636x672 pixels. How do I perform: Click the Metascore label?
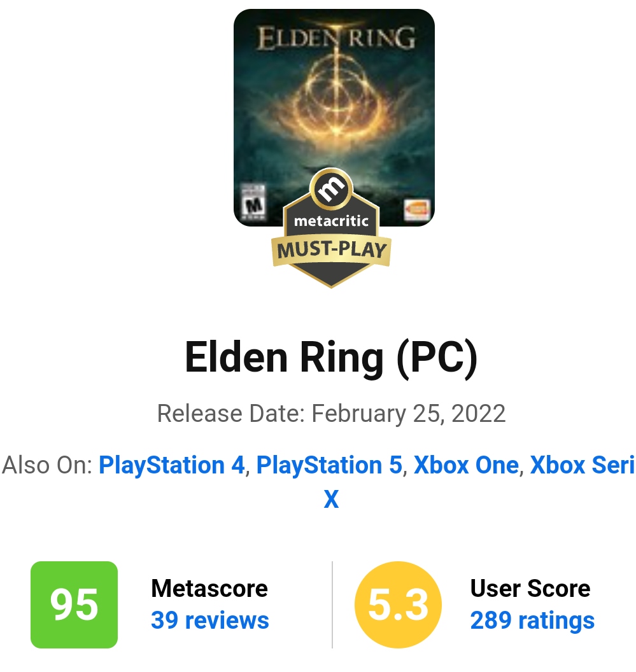coord(209,588)
